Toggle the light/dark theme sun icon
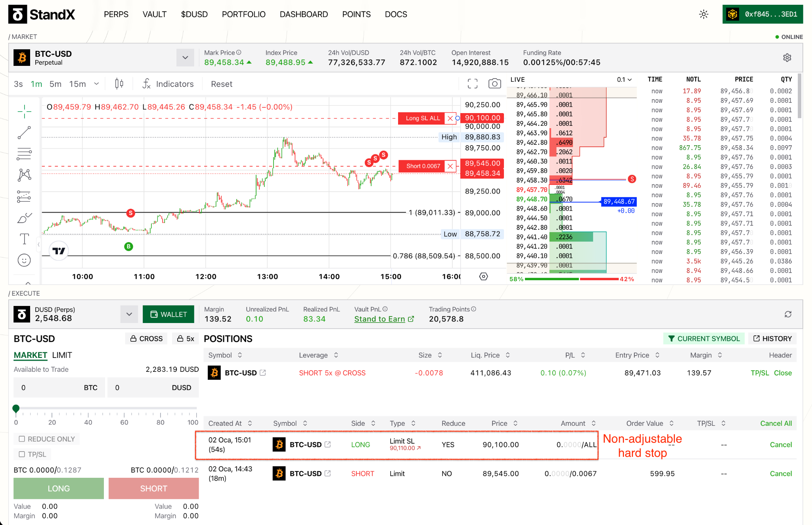 [x=704, y=14]
